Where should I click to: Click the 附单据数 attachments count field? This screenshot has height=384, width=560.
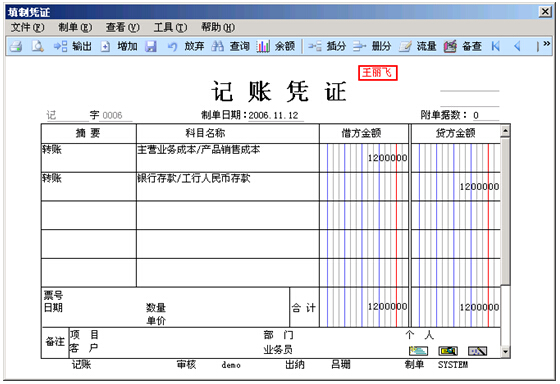[x=486, y=115]
